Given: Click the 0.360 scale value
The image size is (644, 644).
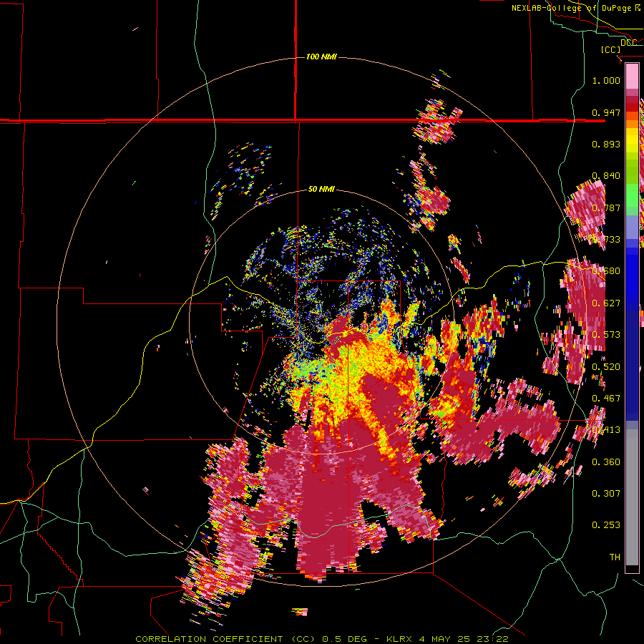Looking at the screenshot, I should point(606,462).
